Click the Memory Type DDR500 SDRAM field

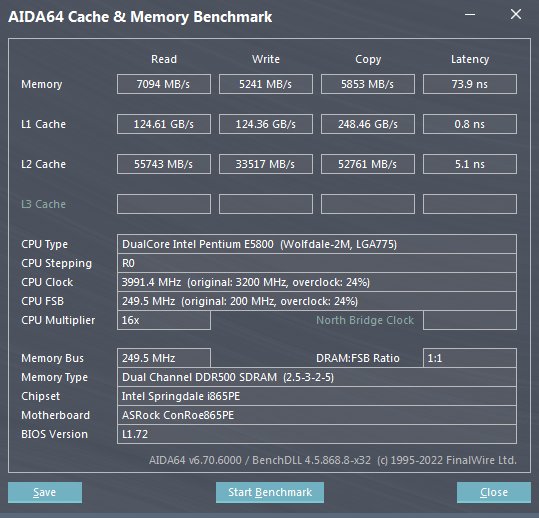coord(317,377)
